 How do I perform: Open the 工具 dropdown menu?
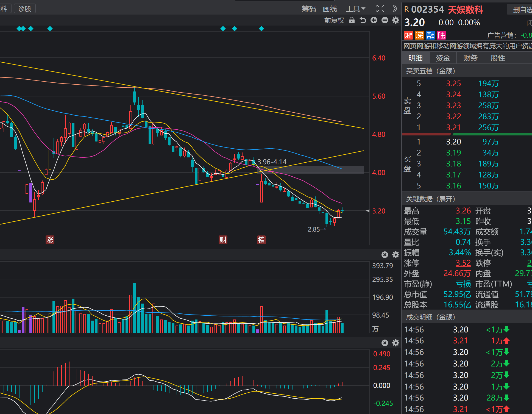tap(355, 9)
